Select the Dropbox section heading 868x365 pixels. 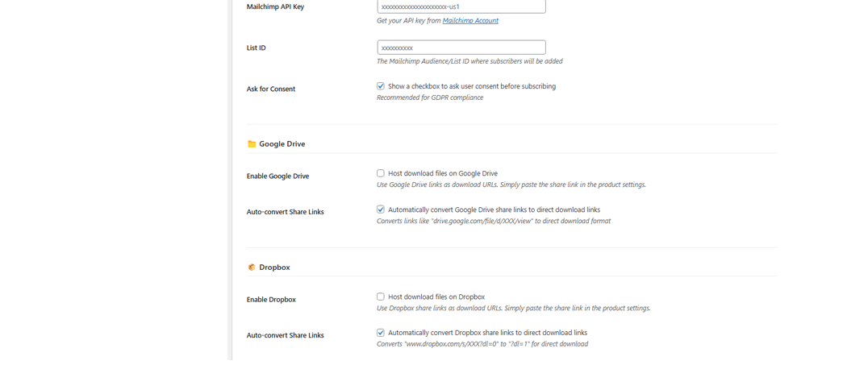click(274, 268)
